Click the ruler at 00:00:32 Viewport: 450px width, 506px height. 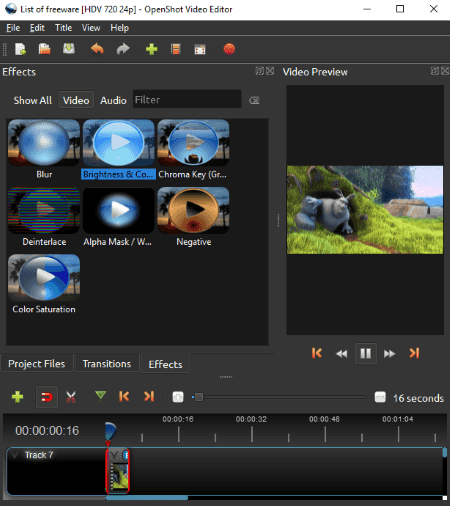point(251,419)
